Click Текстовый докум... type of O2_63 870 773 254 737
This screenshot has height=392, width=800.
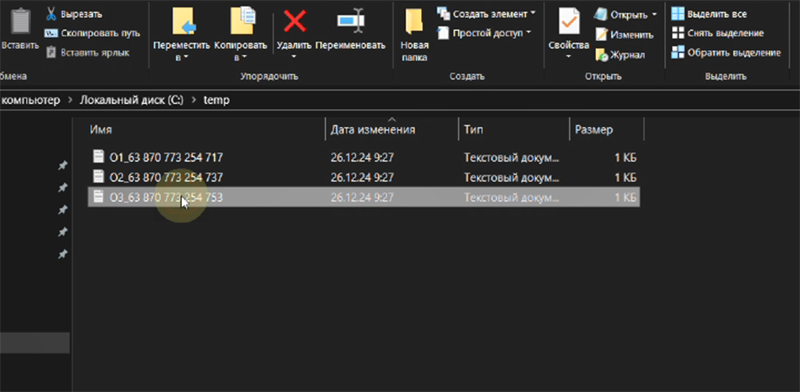512,178
